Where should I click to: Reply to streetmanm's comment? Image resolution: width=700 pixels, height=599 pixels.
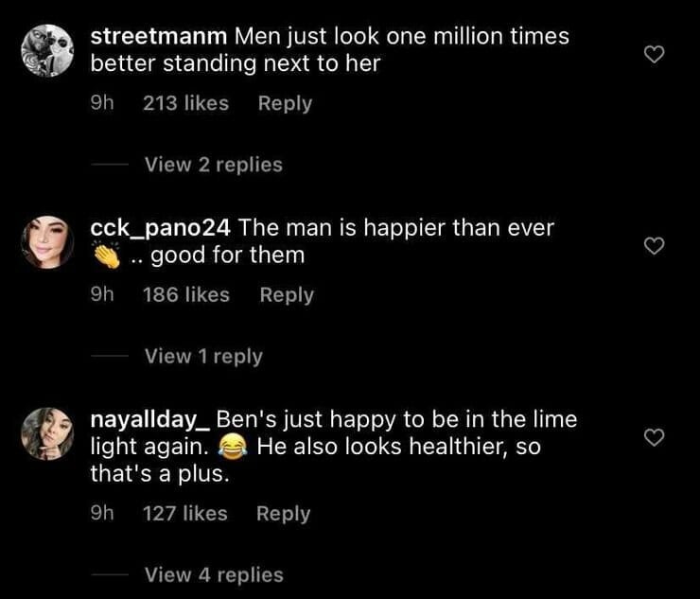[285, 103]
